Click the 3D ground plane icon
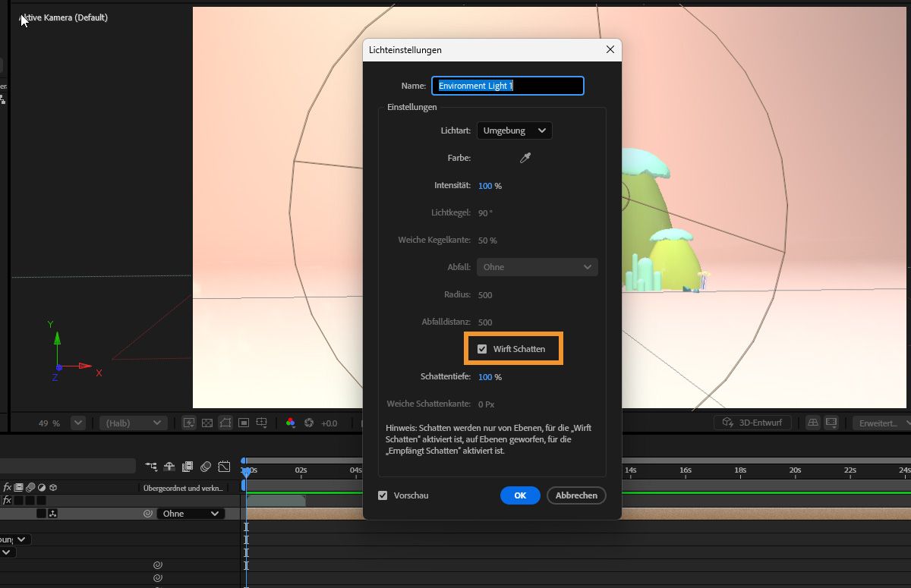This screenshot has width=911, height=588. (x=813, y=423)
